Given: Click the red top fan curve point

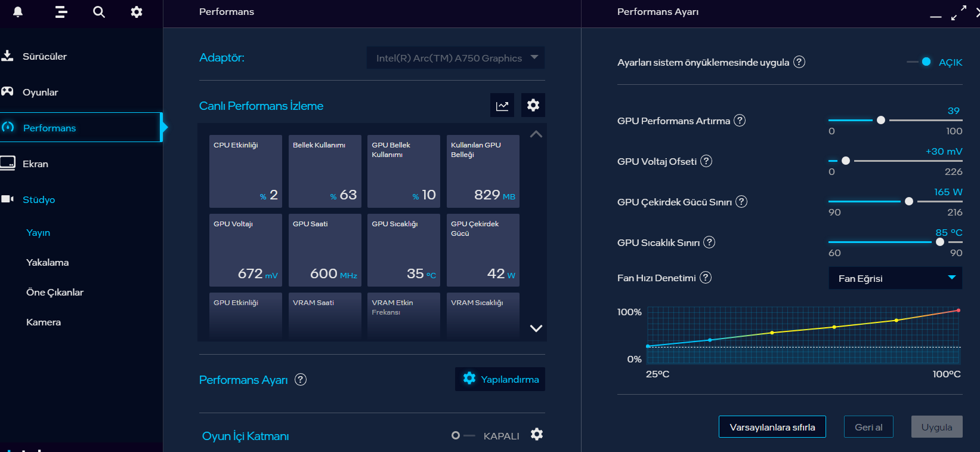Looking at the screenshot, I should [x=959, y=310].
